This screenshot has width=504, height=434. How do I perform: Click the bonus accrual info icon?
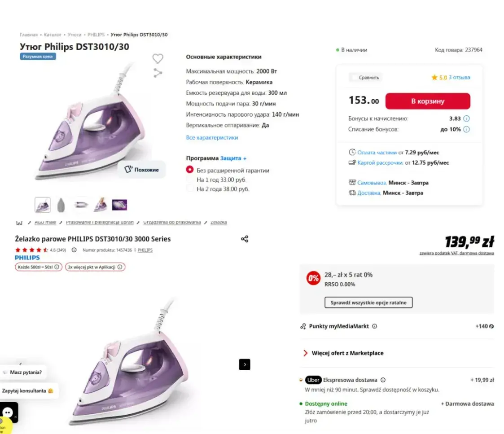[x=466, y=119]
